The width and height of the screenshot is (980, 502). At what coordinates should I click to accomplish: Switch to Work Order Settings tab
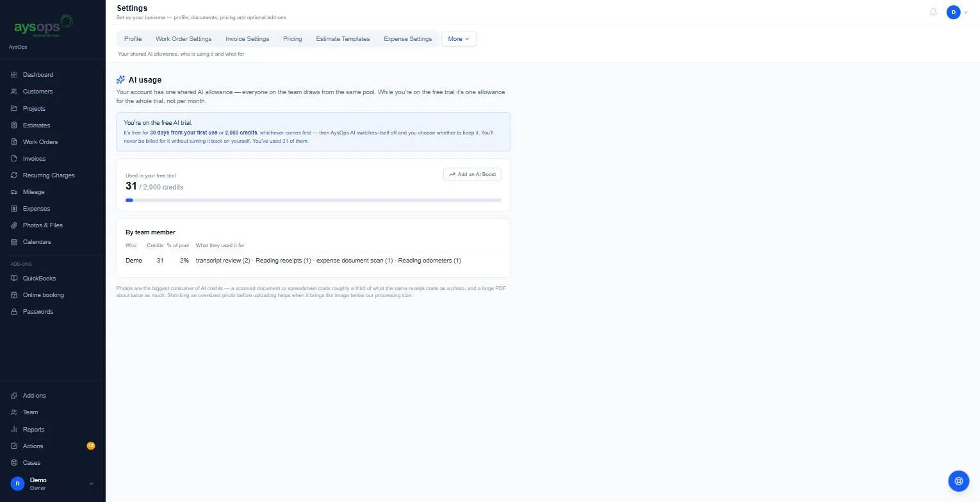[183, 39]
